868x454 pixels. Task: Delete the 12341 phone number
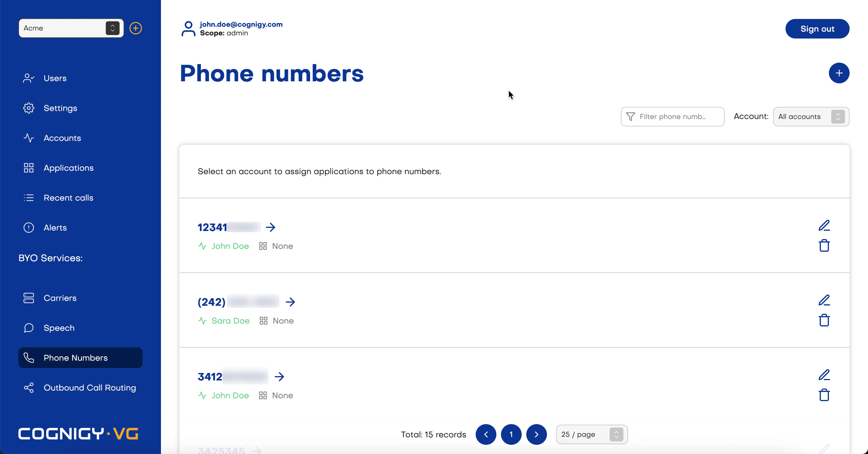(x=824, y=245)
